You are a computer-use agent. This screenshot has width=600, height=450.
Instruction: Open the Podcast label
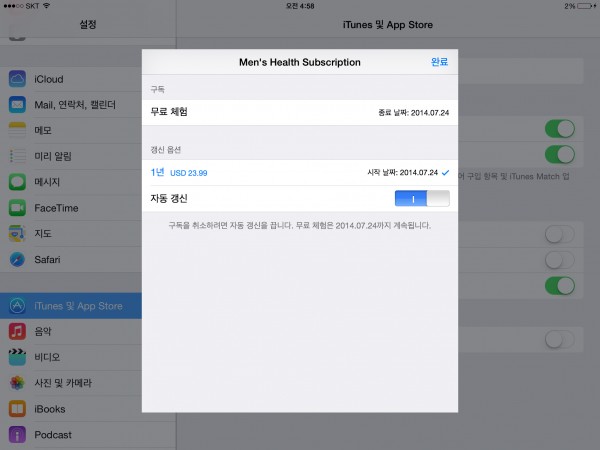[53, 435]
